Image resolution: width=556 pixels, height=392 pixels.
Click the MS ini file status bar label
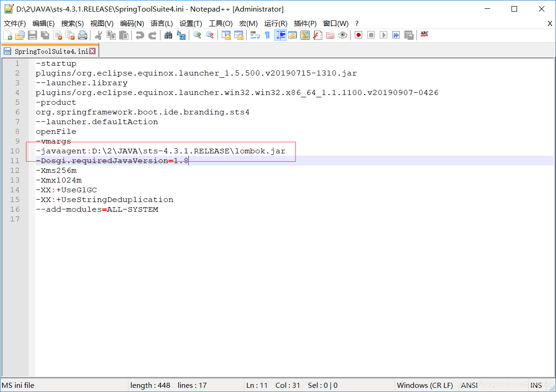[x=18, y=385]
